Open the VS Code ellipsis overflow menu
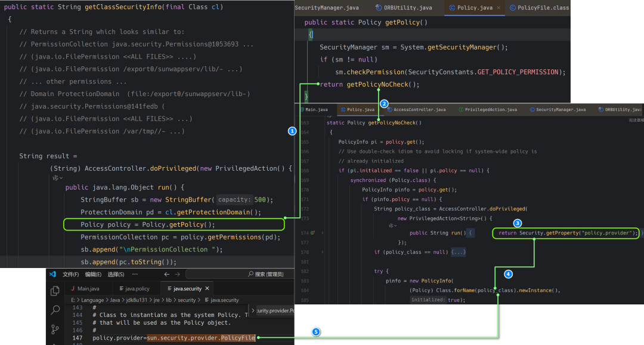The image size is (644, 345). point(135,275)
